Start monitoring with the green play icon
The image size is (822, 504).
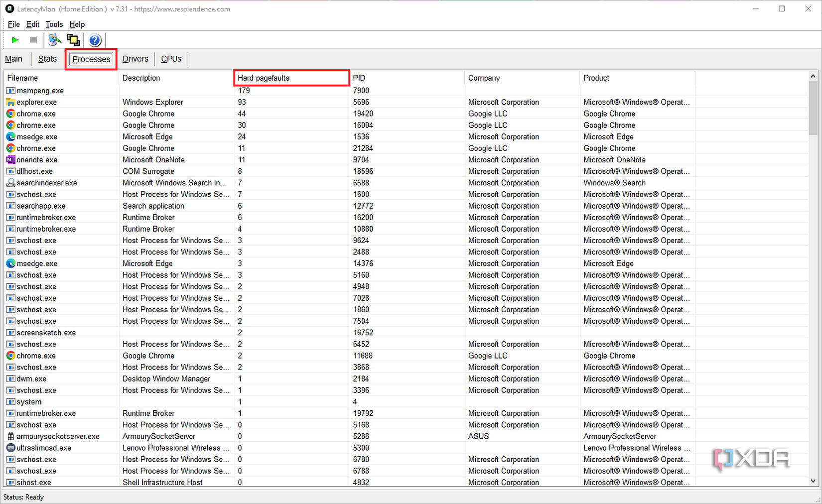click(15, 40)
